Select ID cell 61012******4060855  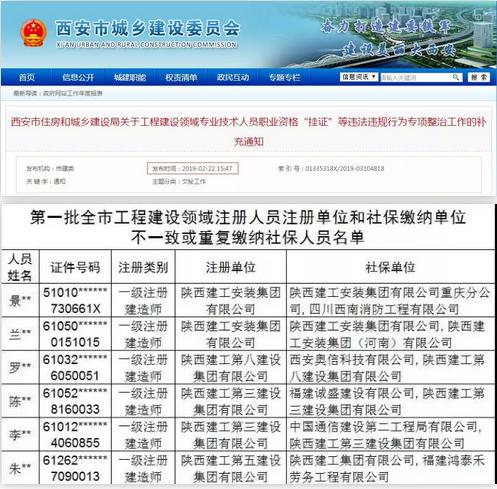point(75,435)
